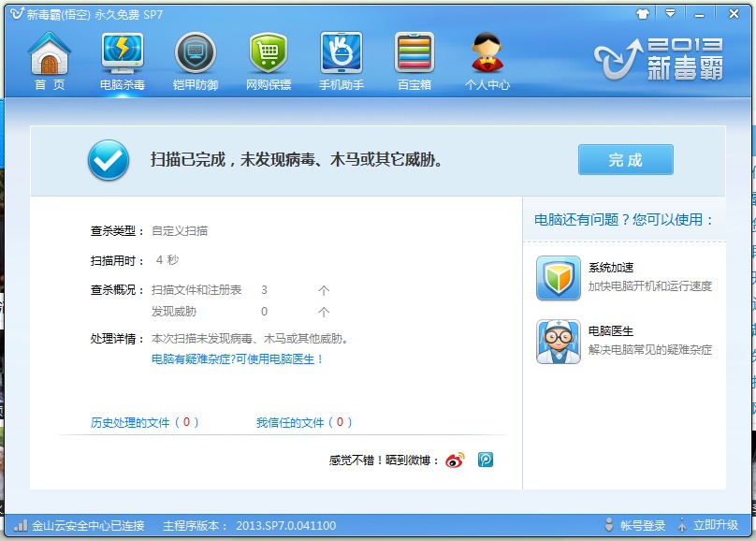This screenshot has height=541, width=756.
Task: Click the blue checkmark scan-complete icon
Action: pos(109,160)
